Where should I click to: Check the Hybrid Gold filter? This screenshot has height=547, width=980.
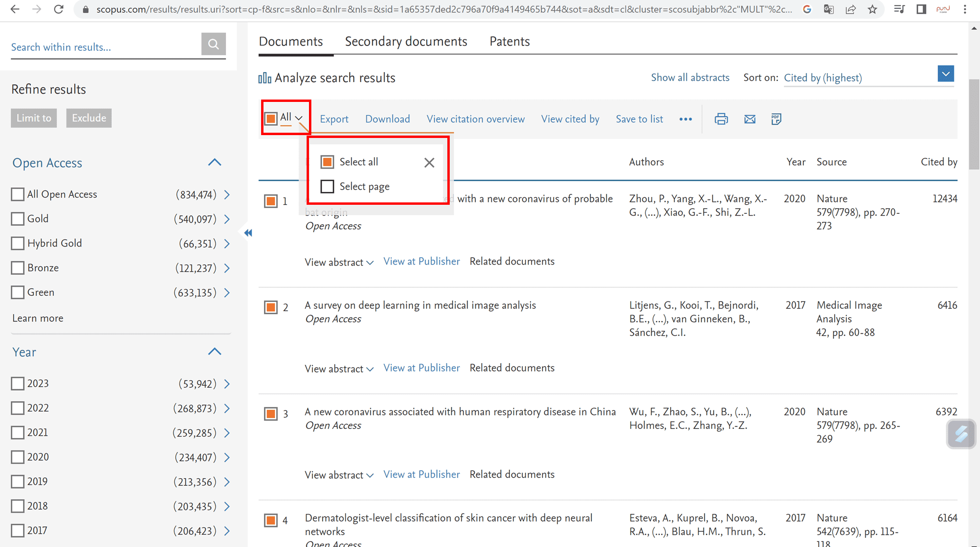click(18, 244)
